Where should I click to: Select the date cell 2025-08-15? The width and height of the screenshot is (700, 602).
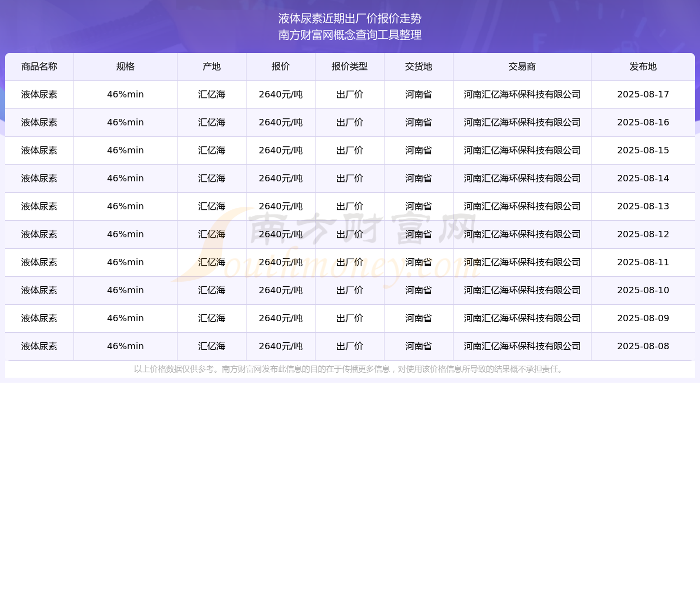(643, 150)
